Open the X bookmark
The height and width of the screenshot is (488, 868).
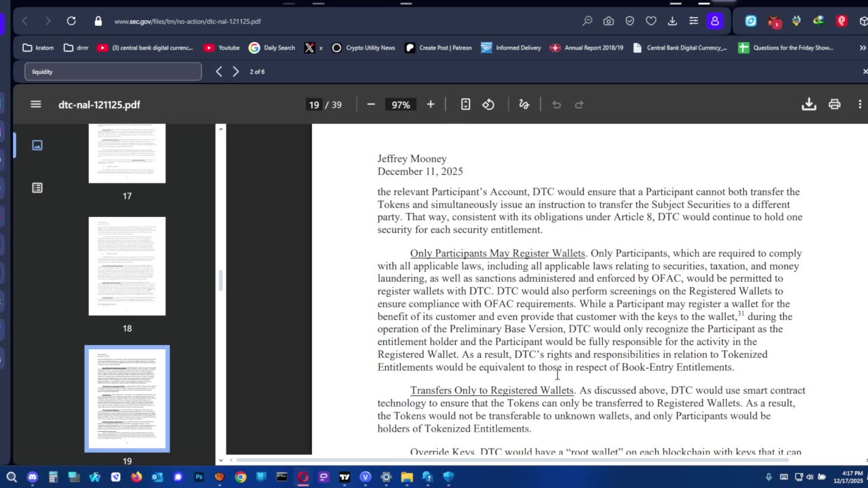(x=313, y=47)
